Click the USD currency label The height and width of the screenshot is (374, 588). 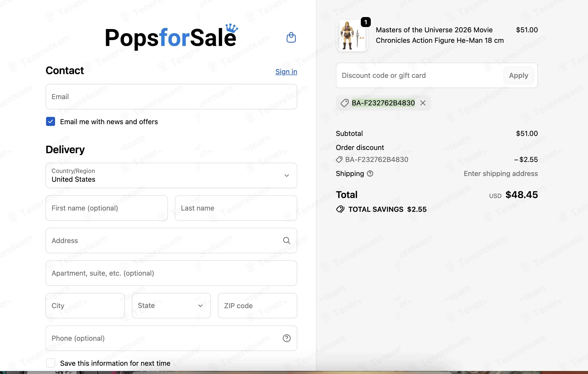coord(495,196)
